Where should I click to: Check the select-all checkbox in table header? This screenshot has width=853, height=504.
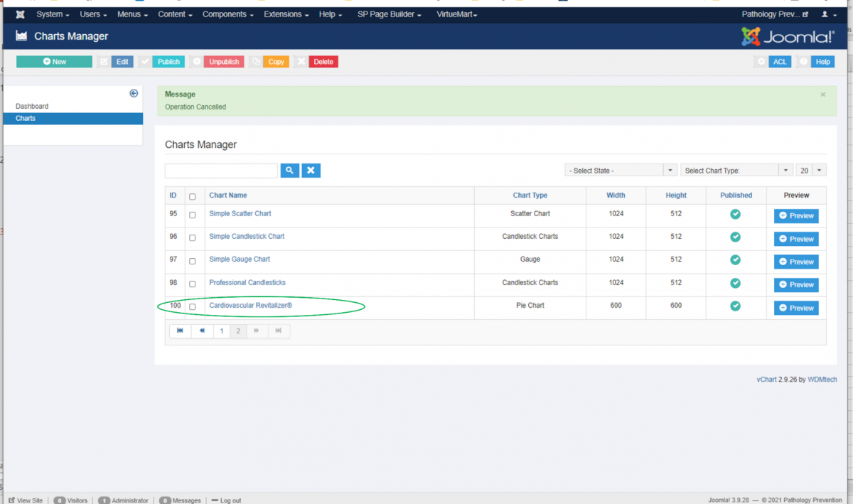coord(193,196)
